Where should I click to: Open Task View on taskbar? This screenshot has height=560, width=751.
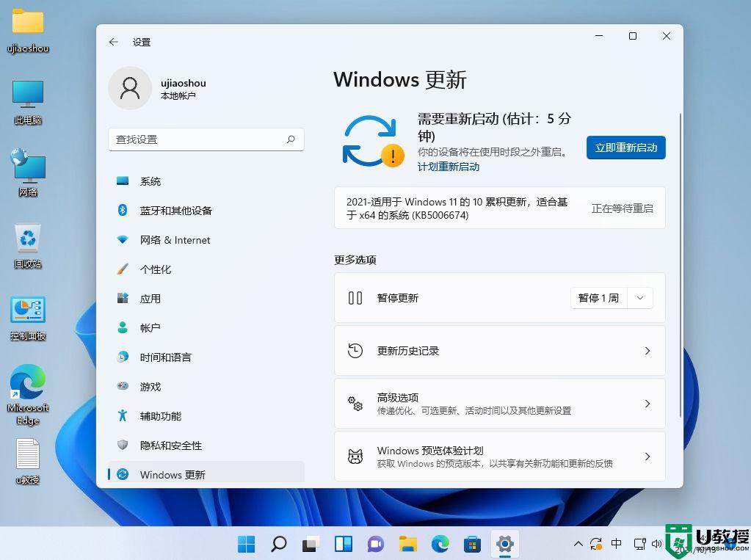(x=311, y=544)
